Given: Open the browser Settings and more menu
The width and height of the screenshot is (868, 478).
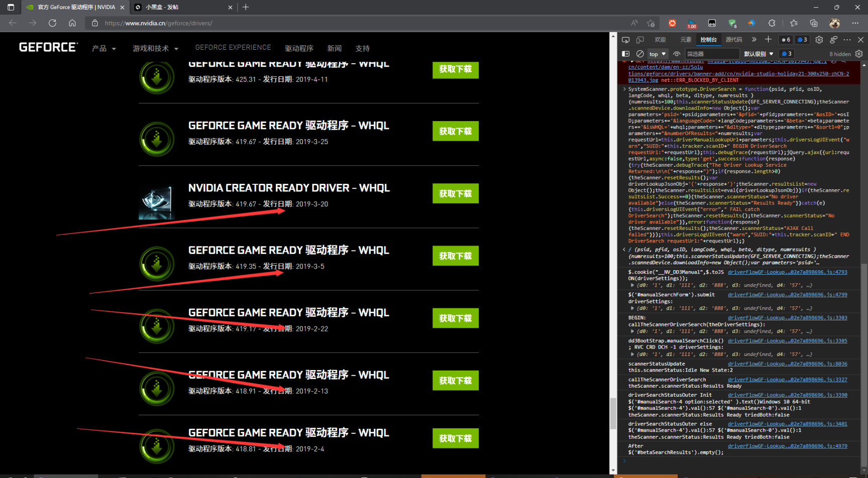Looking at the screenshot, I should point(855,23).
